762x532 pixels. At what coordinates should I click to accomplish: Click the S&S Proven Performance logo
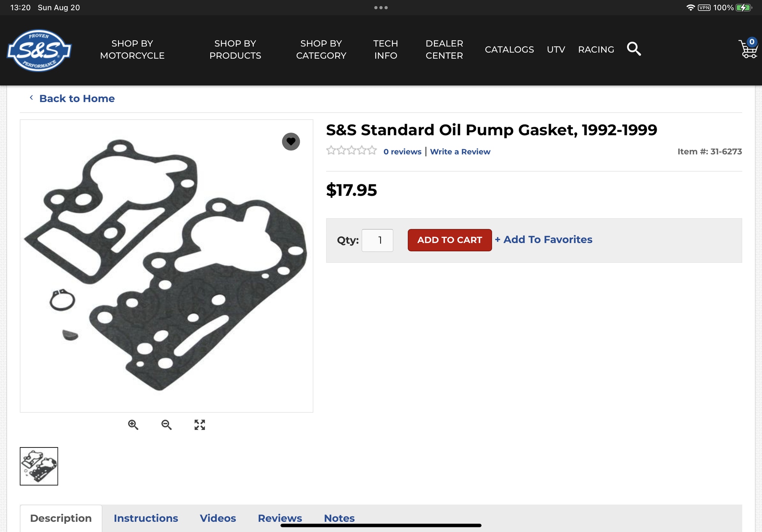coord(39,50)
